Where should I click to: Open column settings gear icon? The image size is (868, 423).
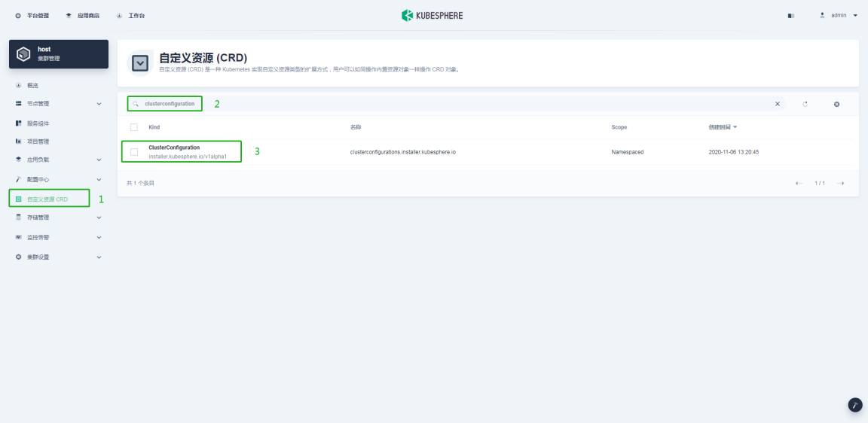click(836, 104)
